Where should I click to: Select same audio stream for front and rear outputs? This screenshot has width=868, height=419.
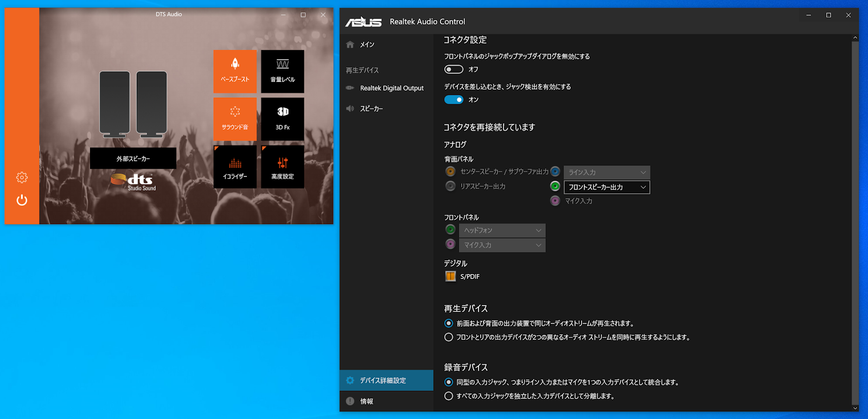click(449, 323)
